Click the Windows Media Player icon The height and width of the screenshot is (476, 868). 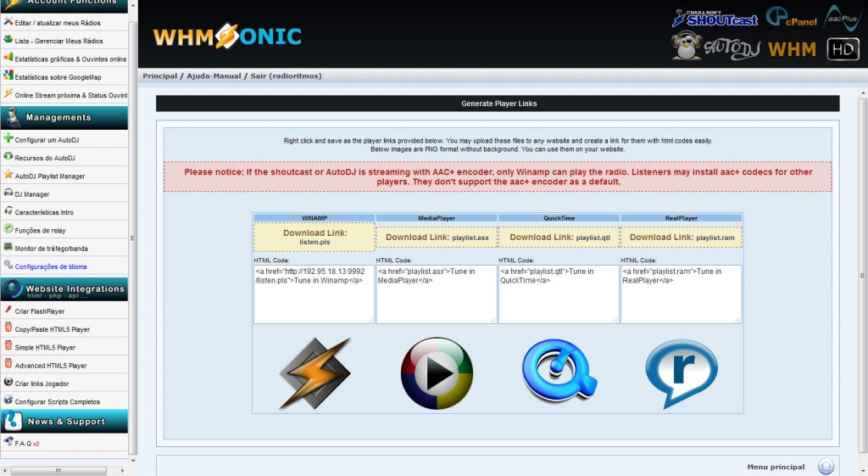437,373
